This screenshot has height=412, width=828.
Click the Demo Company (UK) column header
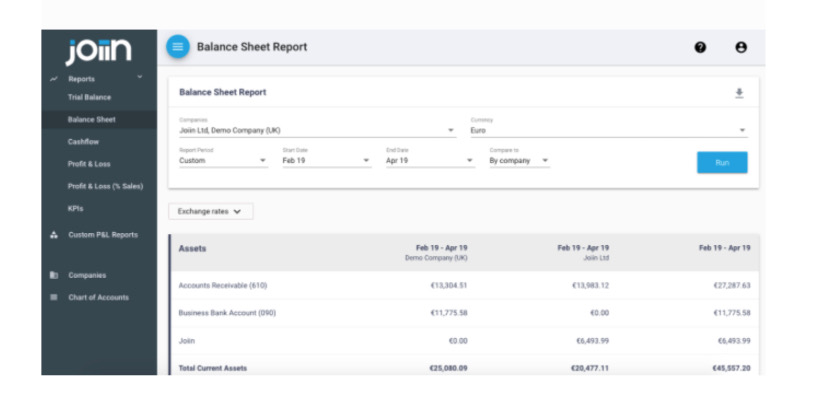[436, 252]
